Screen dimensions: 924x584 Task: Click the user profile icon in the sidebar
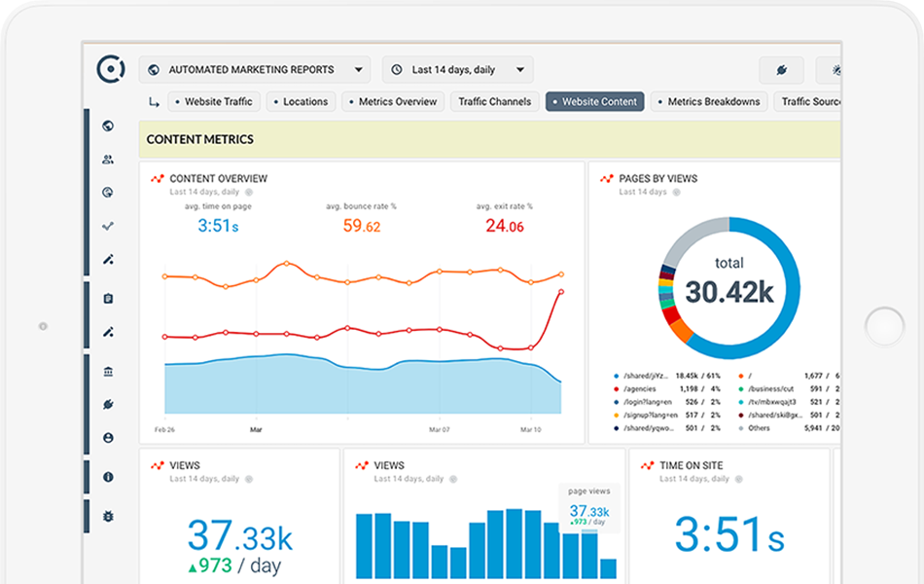pyautogui.click(x=107, y=436)
